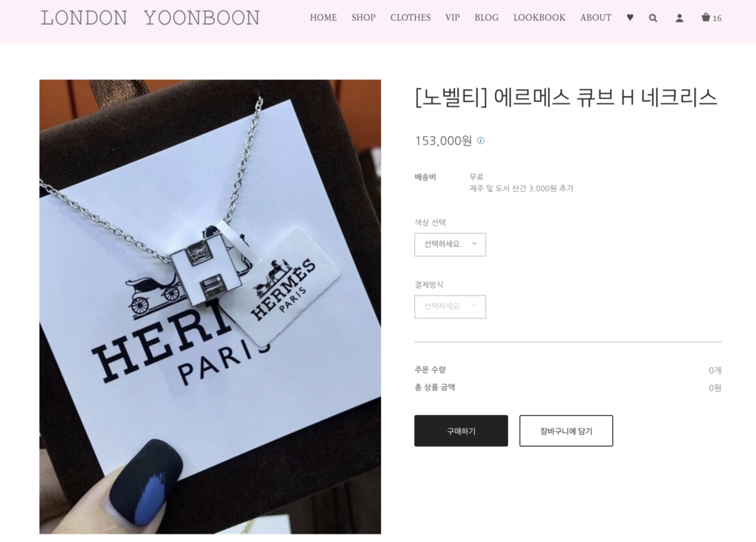Viewport: 756px width, 542px height.
Task: View the LOOKBOOK page
Action: [x=539, y=18]
